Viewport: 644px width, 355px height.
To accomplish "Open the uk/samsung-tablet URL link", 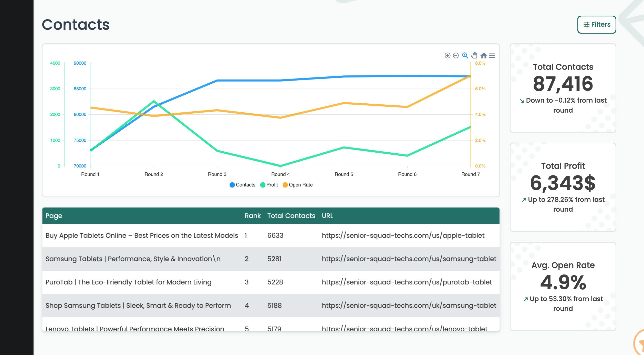I will [x=409, y=305].
